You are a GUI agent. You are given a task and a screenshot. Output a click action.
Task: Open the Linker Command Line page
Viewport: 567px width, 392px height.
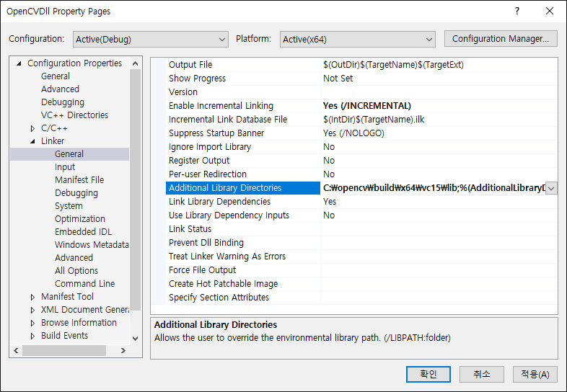pyautogui.click(x=85, y=284)
